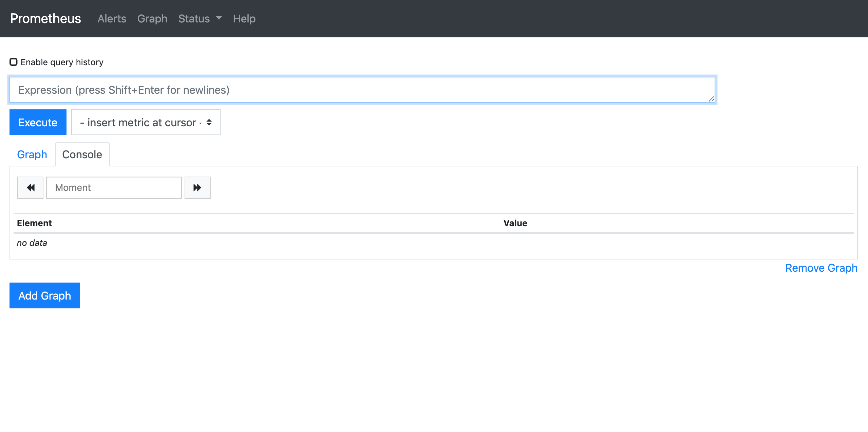Screen dimensions: 868x432
Task: Expand the Status navigation dropdown
Action: click(194, 19)
